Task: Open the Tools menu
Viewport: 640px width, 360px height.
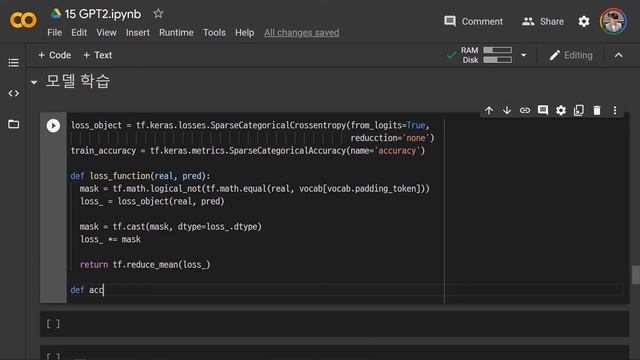Action: pos(214,33)
